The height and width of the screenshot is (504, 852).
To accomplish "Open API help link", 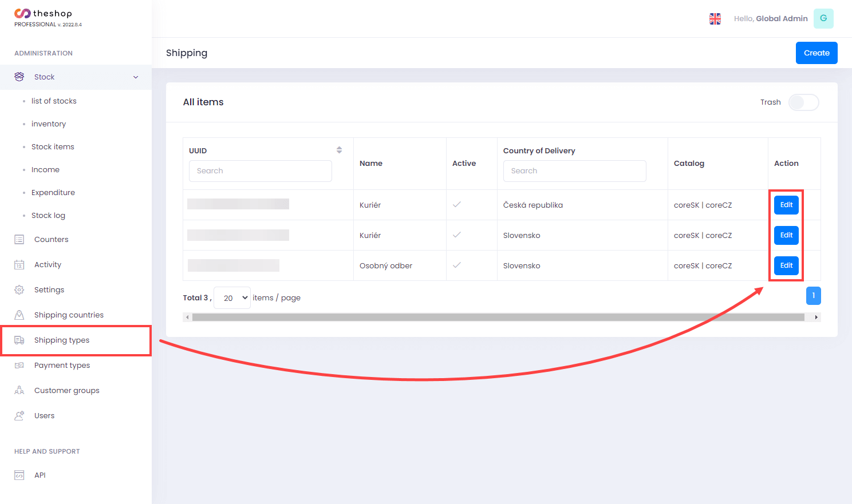I will coord(40,475).
